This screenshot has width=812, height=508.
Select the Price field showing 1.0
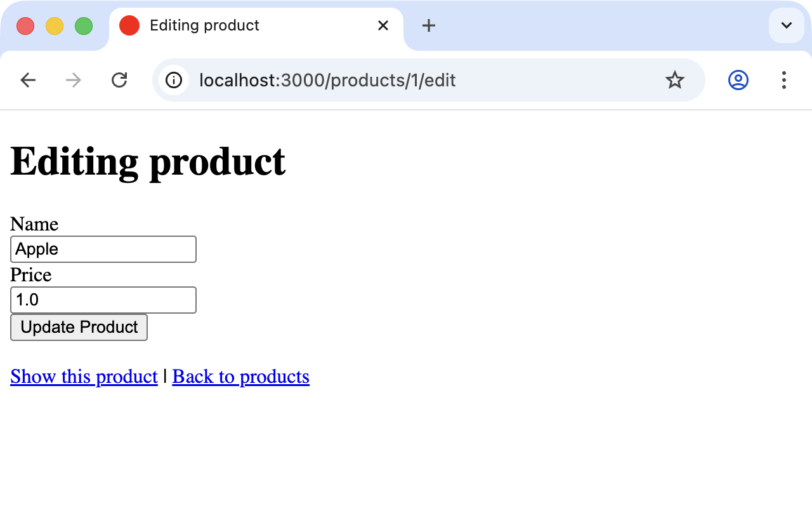(103, 300)
